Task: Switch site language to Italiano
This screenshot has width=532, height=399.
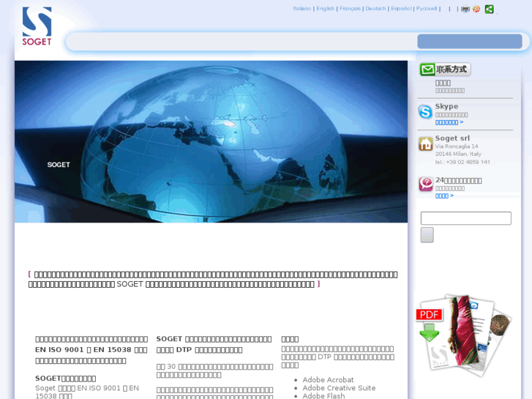Action: tap(302, 9)
